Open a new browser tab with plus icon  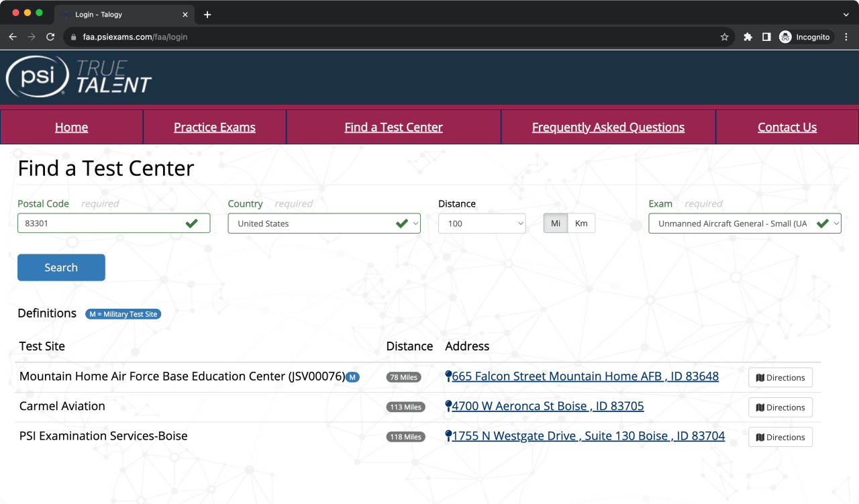(207, 15)
